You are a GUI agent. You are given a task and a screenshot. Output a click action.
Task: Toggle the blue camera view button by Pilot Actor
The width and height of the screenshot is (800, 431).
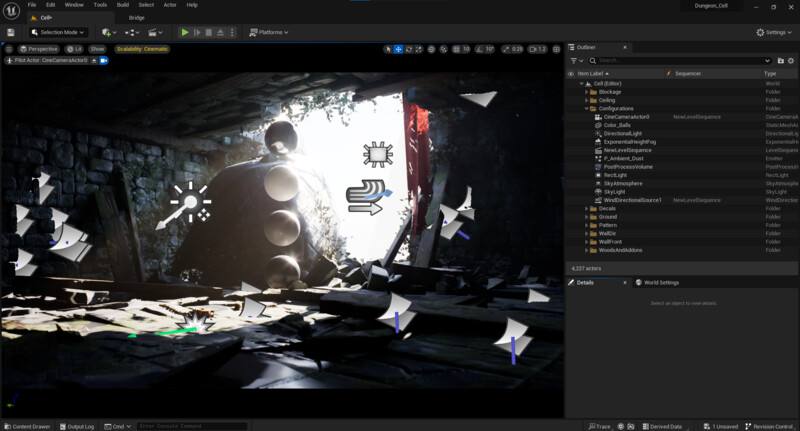pyautogui.click(x=104, y=60)
